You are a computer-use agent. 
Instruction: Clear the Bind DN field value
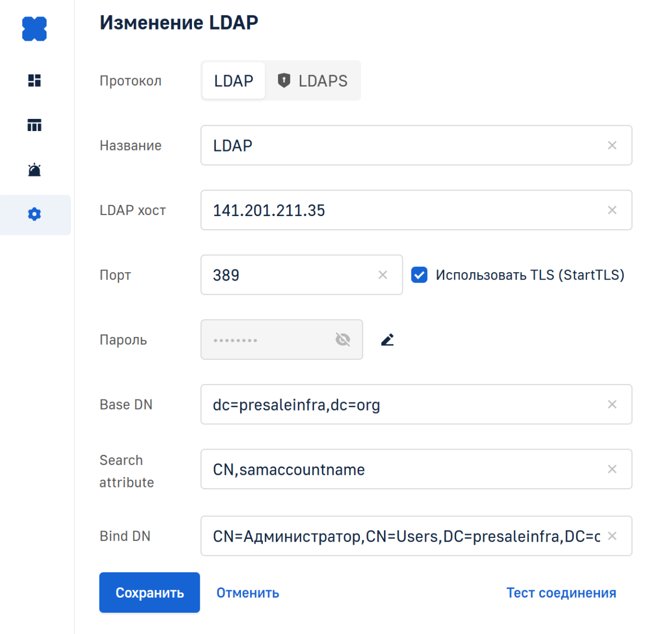[612, 536]
